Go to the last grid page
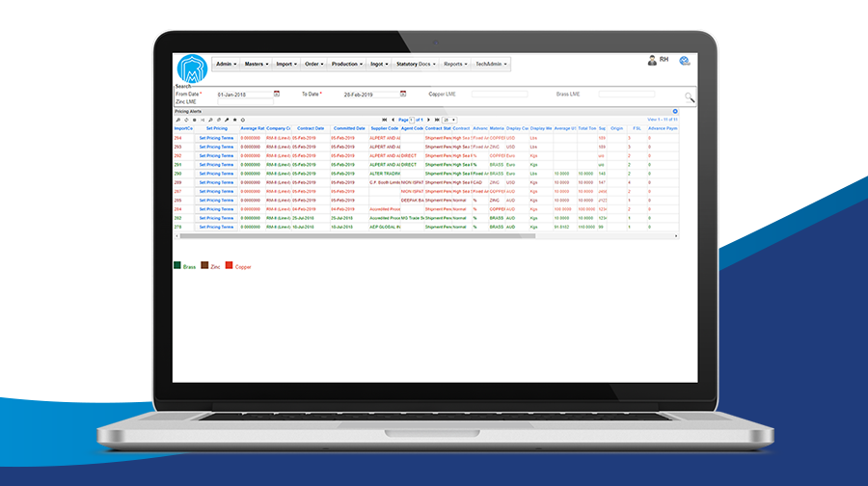The width and height of the screenshot is (868, 486). pyautogui.click(x=436, y=120)
